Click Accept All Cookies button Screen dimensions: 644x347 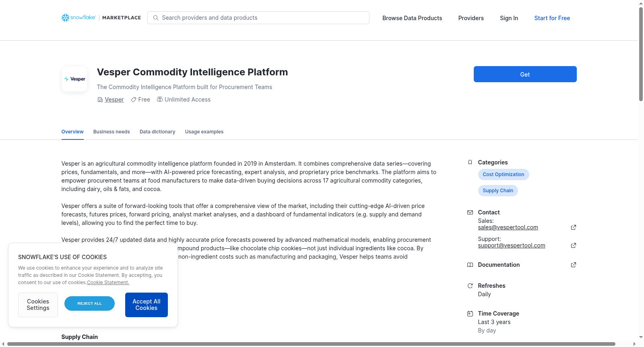pos(147,305)
